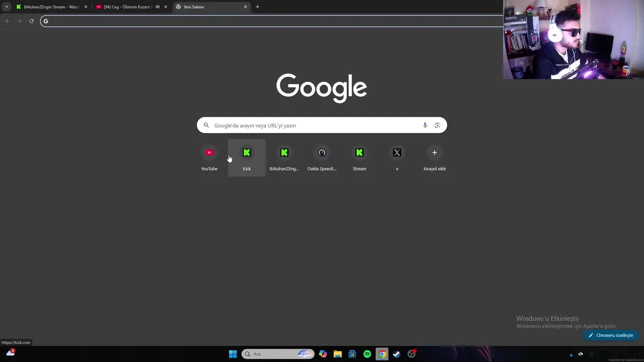Open the Stream shortcut tile

pyautogui.click(x=359, y=158)
